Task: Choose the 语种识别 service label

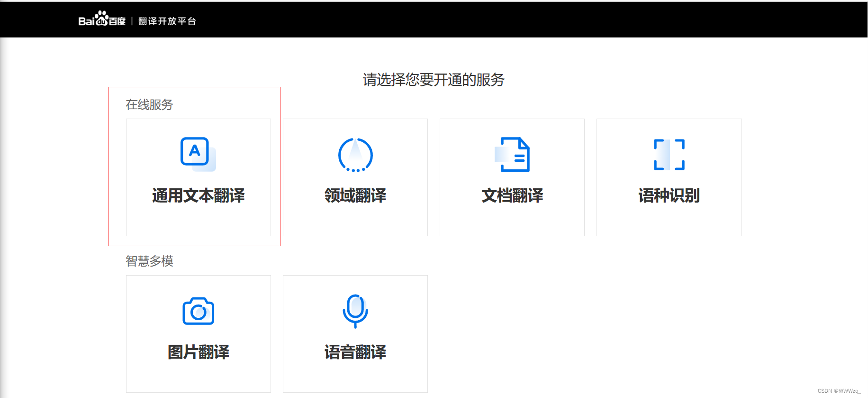Action: coord(669,195)
